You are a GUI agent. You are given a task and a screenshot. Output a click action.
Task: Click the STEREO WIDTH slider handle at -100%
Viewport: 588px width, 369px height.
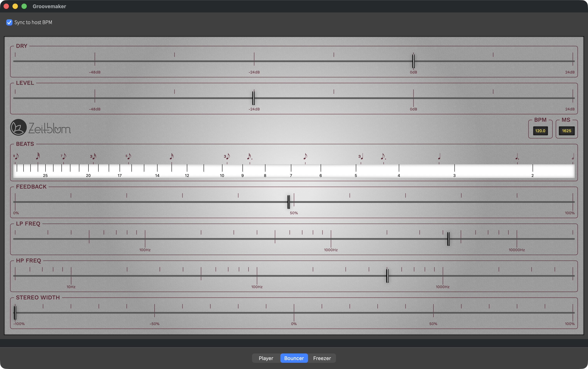click(x=15, y=313)
